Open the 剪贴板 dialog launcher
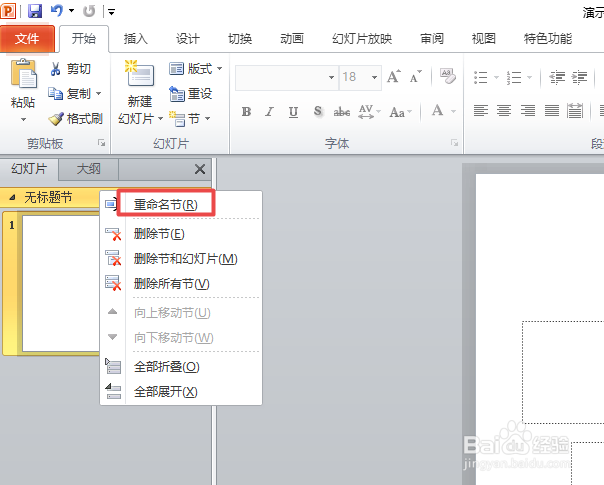604x485 pixels. (101, 143)
